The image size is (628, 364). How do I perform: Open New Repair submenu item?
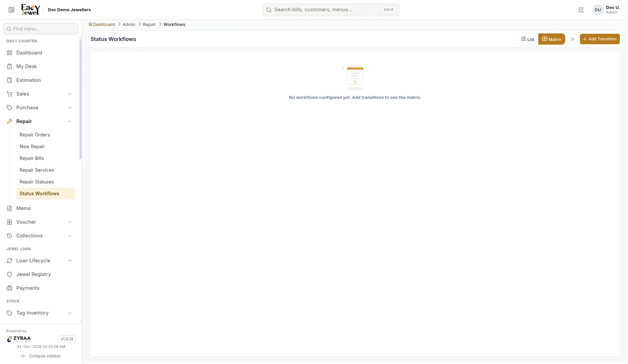coord(46,146)
